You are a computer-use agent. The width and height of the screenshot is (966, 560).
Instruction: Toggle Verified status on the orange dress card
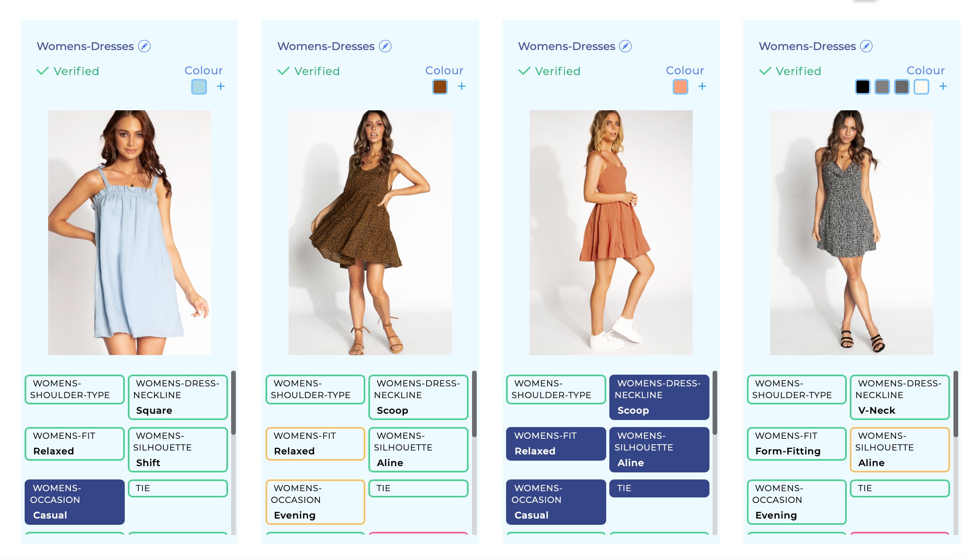549,71
